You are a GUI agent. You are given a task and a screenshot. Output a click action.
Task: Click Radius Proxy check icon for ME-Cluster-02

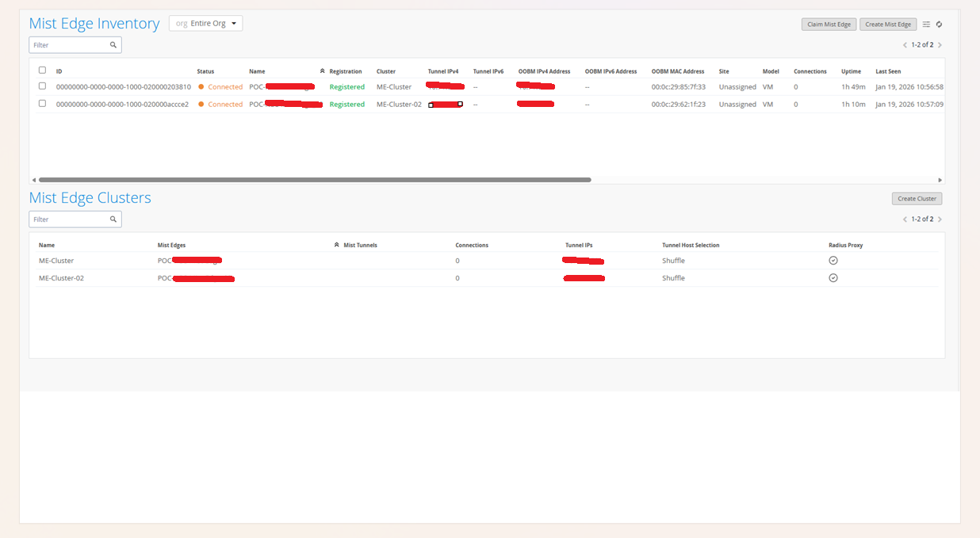click(x=833, y=278)
